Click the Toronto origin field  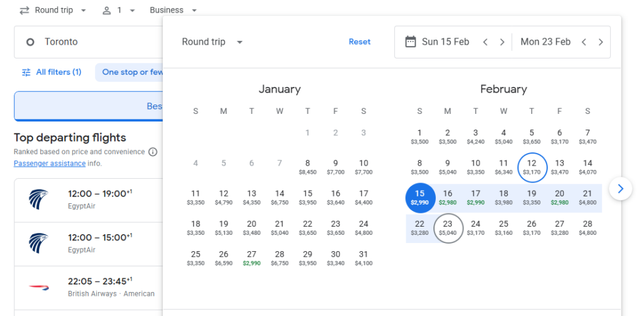click(x=88, y=42)
